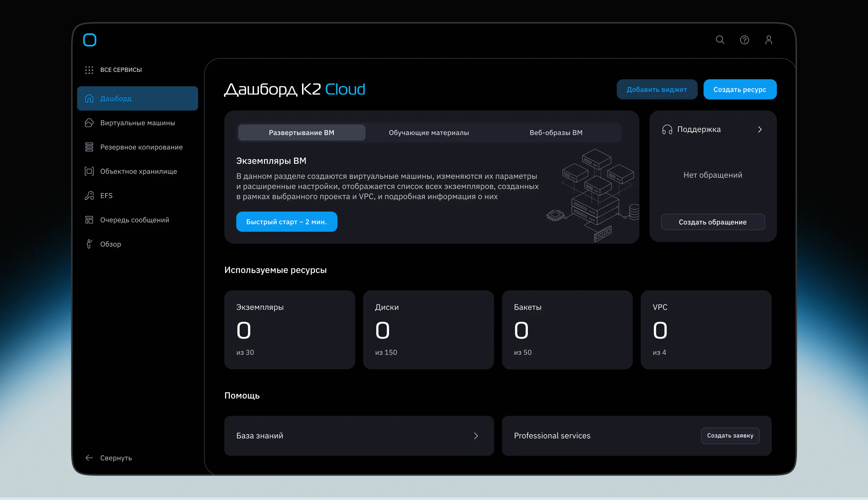Click the из 30 instances limit

point(245,352)
